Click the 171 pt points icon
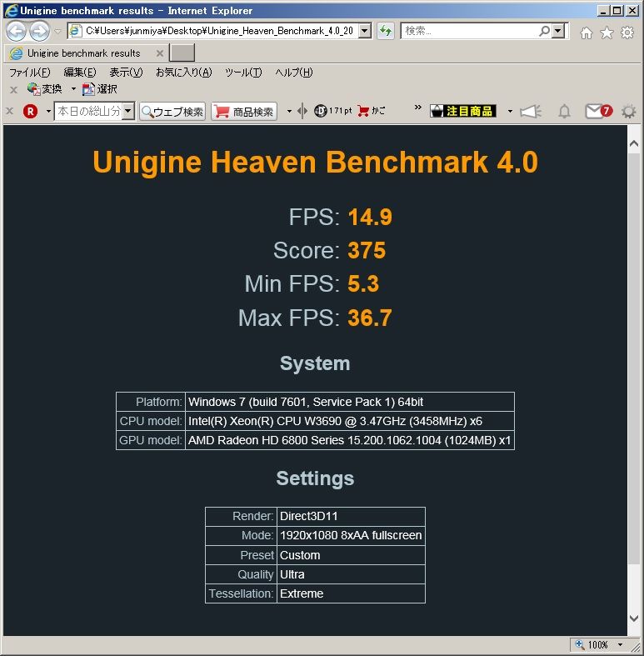This screenshot has width=644, height=656. click(333, 111)
